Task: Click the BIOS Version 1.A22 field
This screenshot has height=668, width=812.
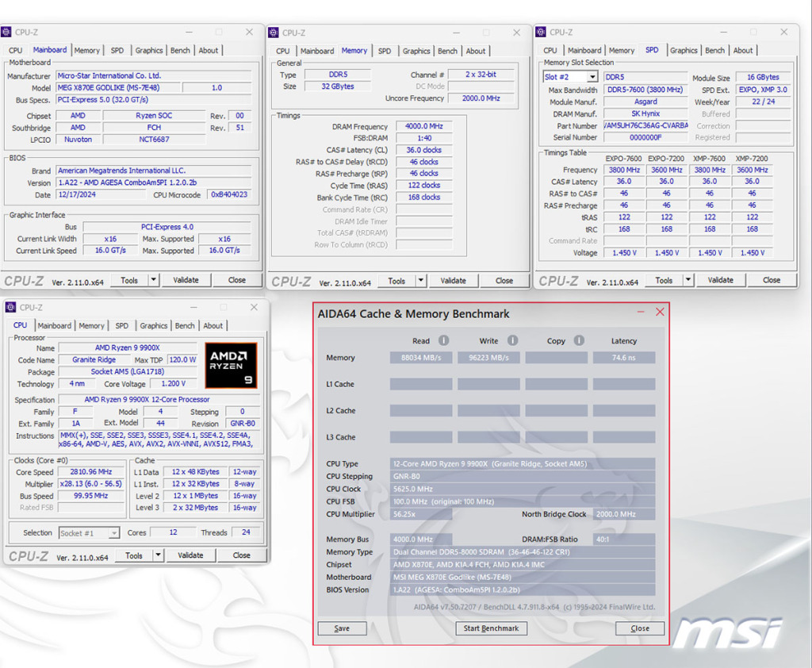Action: [x=153, y=182]
